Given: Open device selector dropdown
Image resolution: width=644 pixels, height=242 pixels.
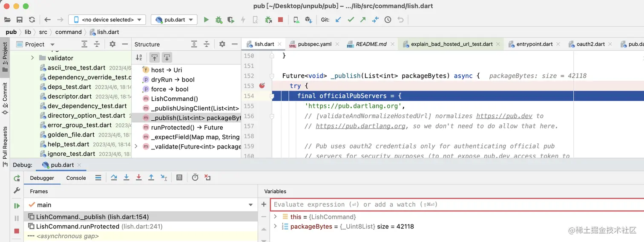Looking at the screenshot, I should [x=107, y=20].
